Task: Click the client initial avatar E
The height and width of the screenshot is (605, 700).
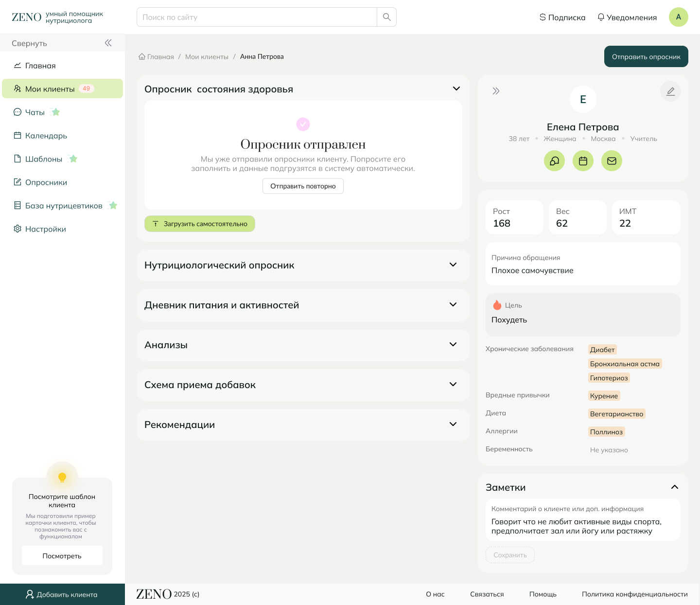Action: point(583,99)
